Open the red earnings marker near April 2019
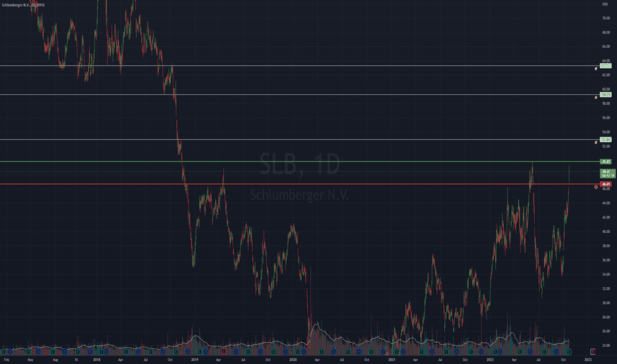The height and width of the screenshot is (364, 617). (x=224, y=351)
